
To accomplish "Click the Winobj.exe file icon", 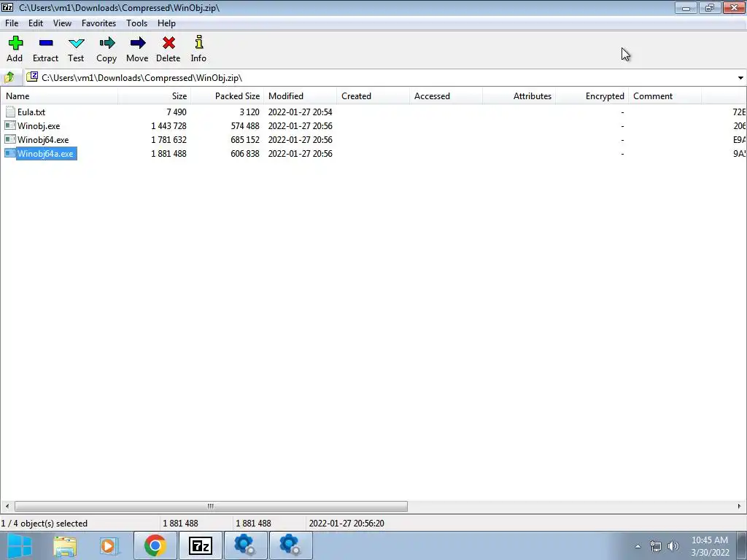I will (10, 125).
